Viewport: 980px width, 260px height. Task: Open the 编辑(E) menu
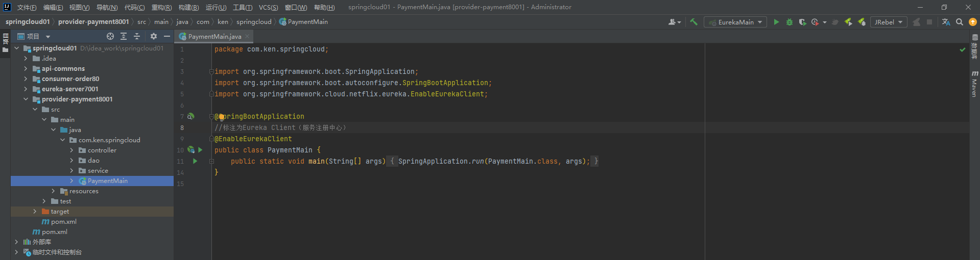(x=53, y=7)
